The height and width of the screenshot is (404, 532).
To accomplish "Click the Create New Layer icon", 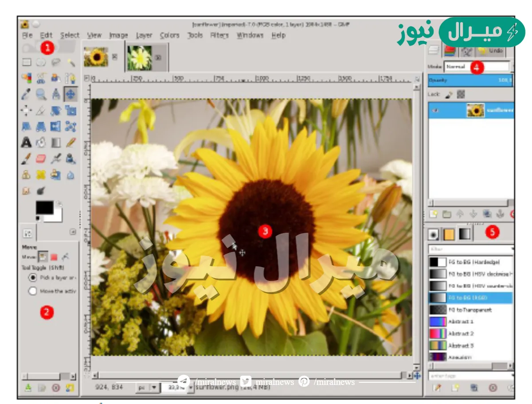I will tap(433, 214).
